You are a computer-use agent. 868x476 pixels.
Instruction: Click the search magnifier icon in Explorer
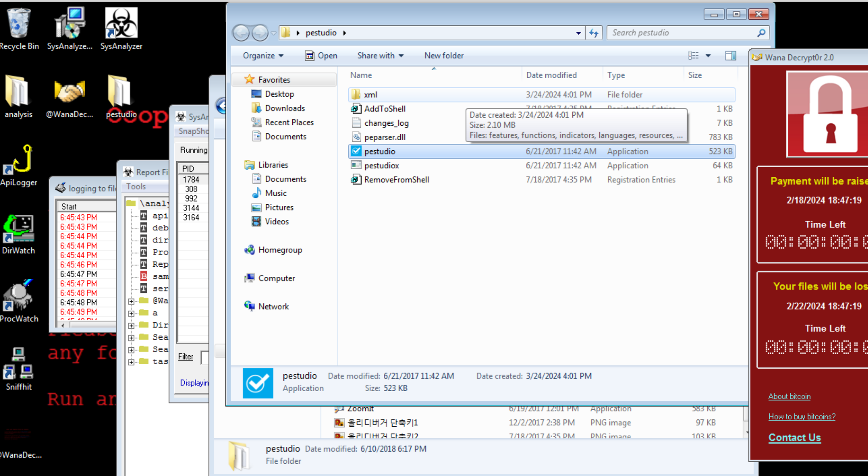(761, 33)
